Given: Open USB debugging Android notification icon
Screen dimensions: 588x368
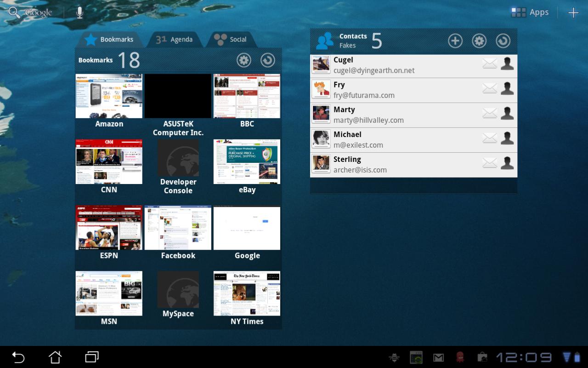Looking at the screenshot, I should tap(394, 357).
